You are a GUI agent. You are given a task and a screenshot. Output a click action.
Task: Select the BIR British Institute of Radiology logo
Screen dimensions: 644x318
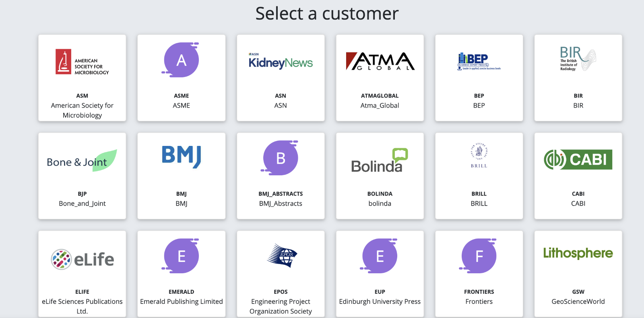578,59
